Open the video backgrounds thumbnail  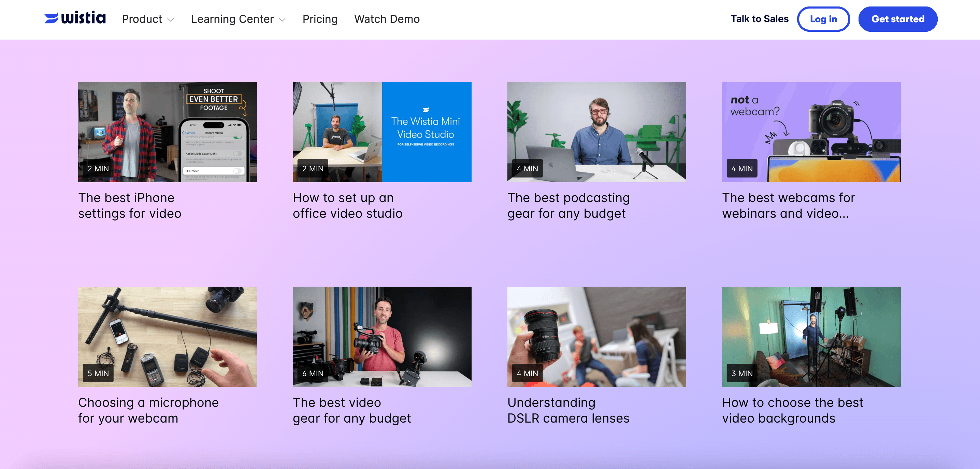tap(811, 337)
